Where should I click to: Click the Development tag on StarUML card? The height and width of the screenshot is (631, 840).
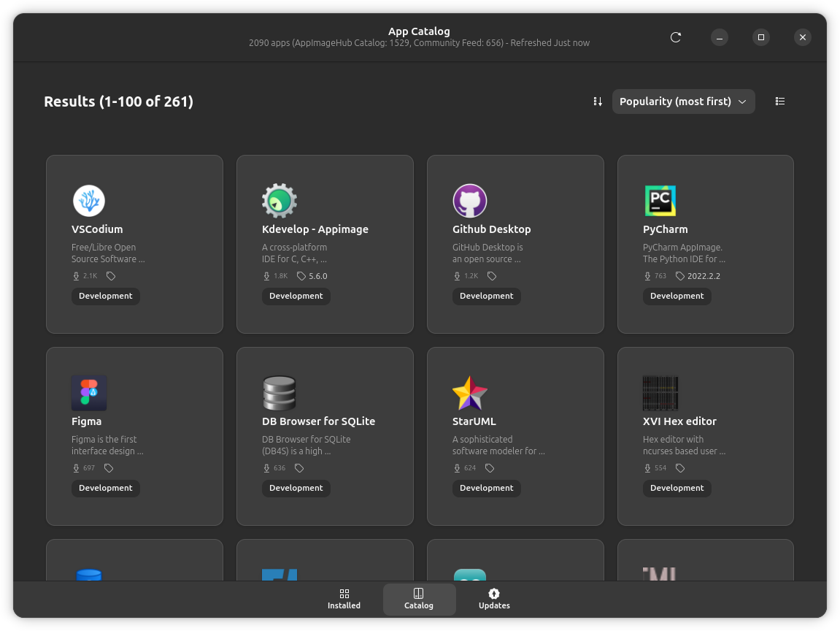click(x=487, y=488)
